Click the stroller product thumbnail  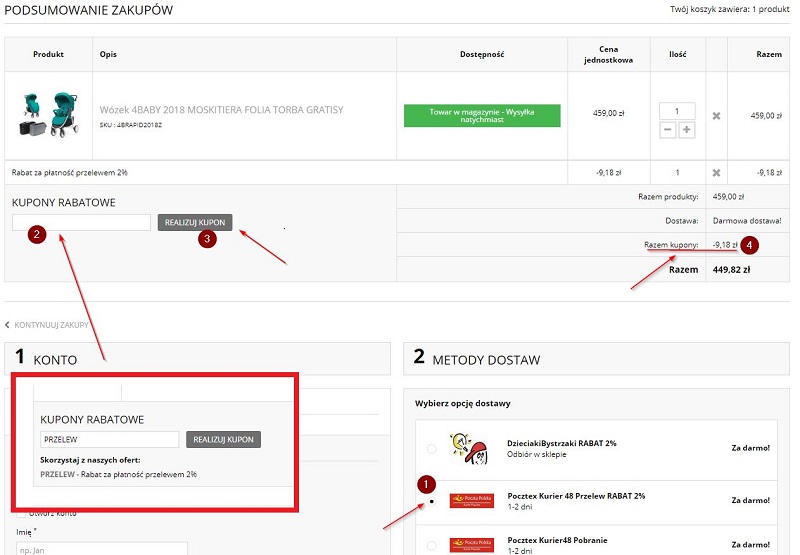click(48, 115)
